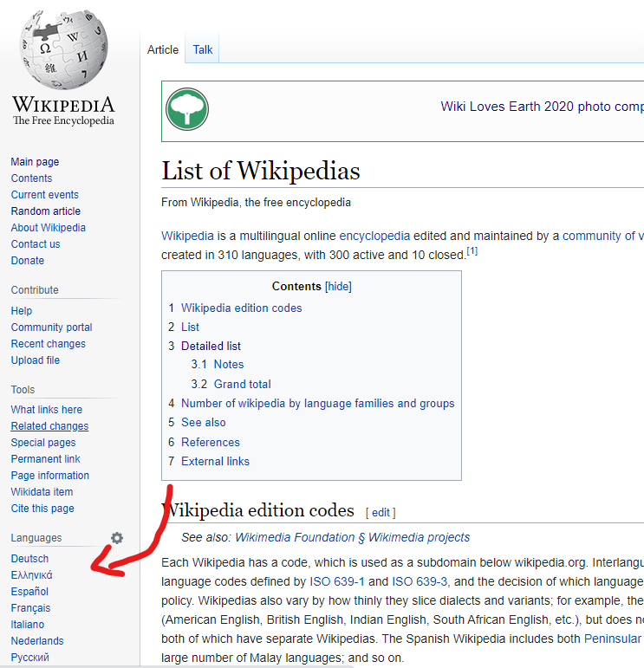Screen dimensions: 644x668
Task: Jump to Detailed list section
Action: 211,346
